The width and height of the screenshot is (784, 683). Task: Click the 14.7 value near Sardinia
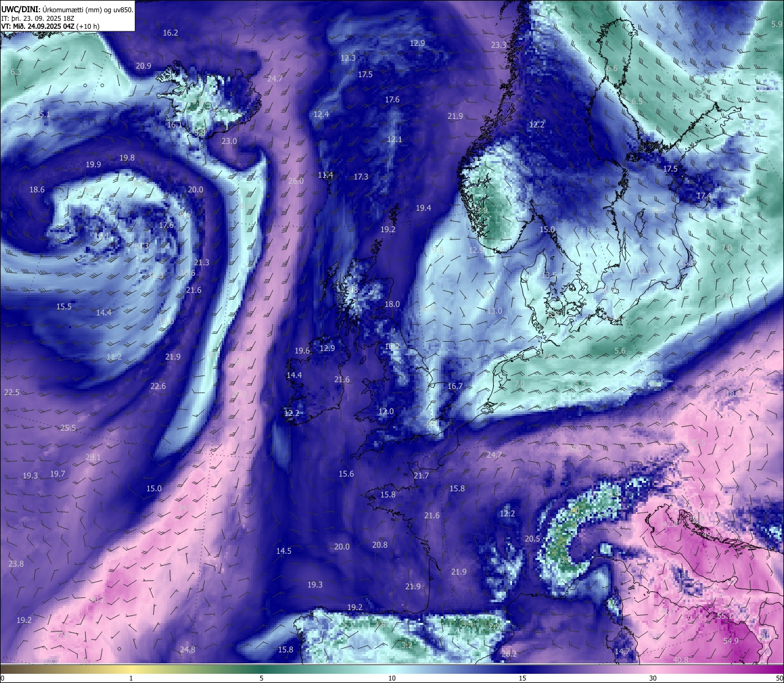click(x=622, y=651)
